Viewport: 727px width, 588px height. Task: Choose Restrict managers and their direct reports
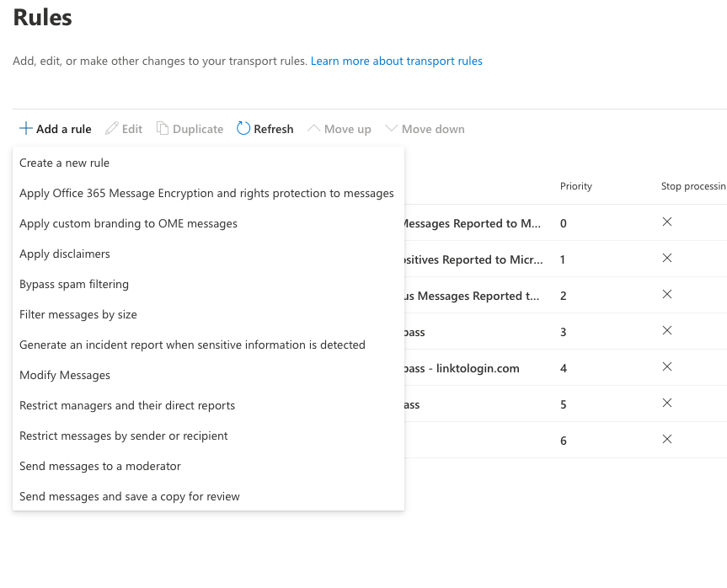(127, 405)
